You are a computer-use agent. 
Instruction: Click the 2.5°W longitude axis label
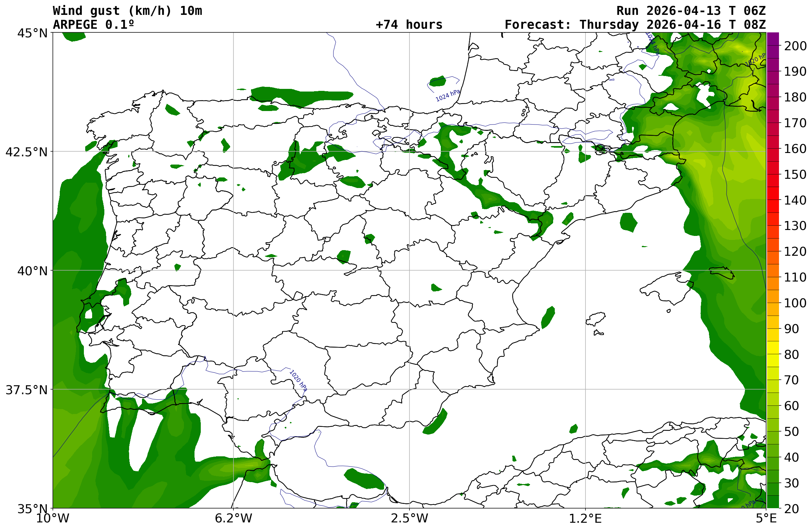pos(409,519)
